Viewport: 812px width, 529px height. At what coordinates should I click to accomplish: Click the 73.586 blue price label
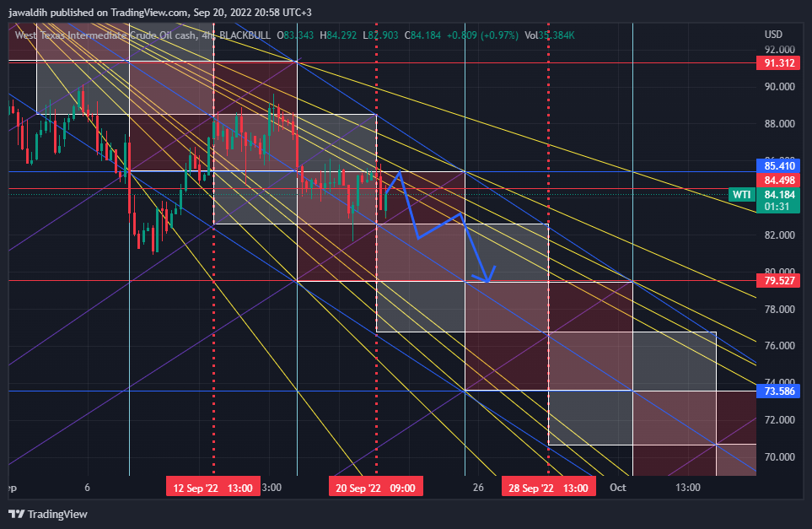point(778,391)
